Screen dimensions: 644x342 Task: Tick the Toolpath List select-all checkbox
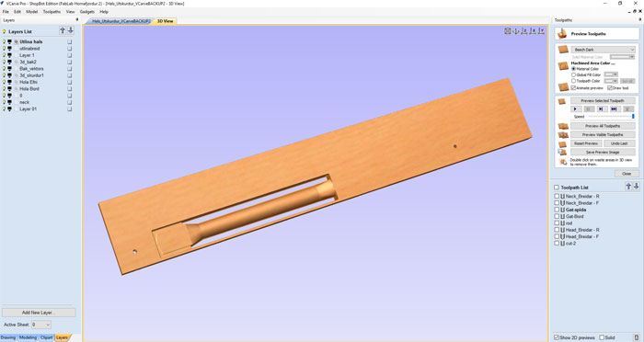pyautogui.click(x=557, y=188)
